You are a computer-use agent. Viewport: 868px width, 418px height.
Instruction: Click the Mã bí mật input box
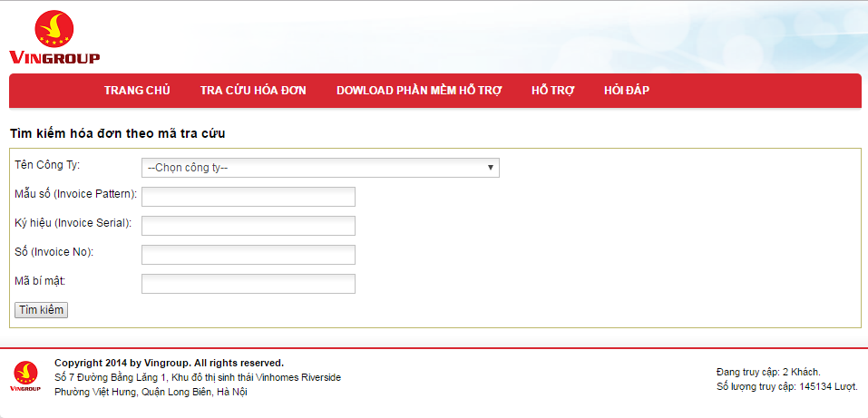point(249,284)
